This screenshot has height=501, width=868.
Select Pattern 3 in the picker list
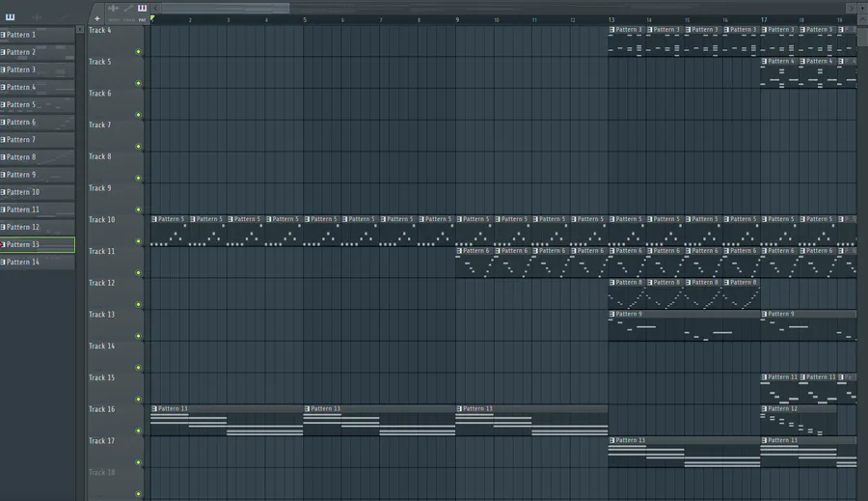37,70
